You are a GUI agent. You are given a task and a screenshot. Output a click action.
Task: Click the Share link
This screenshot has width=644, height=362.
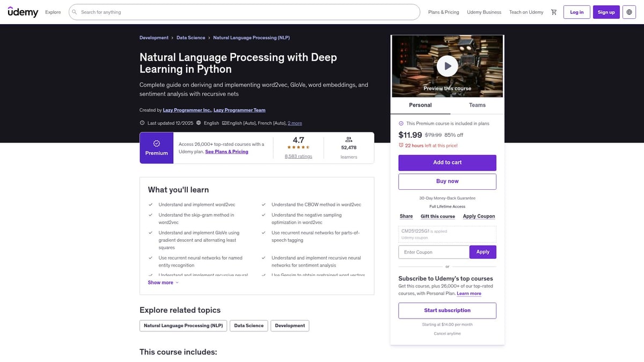point(406,216)
